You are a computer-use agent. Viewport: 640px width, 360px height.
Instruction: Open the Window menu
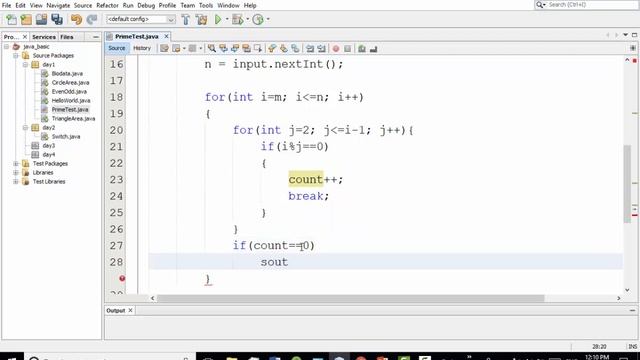point(228,5)
